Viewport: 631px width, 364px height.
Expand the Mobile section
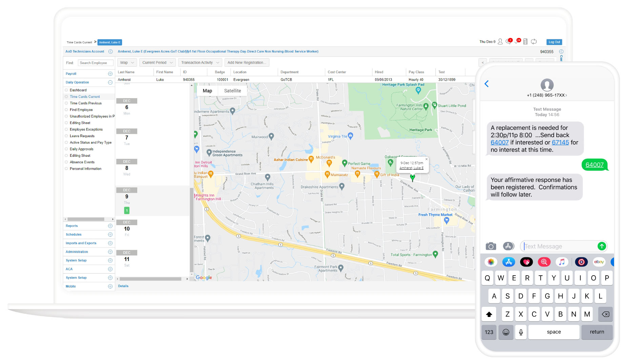(110, 286)
